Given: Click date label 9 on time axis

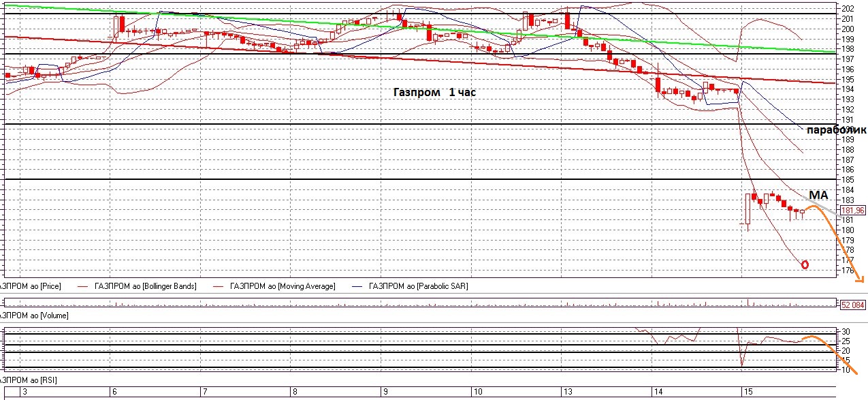Looking at the screenshot, I should (385, 393).
